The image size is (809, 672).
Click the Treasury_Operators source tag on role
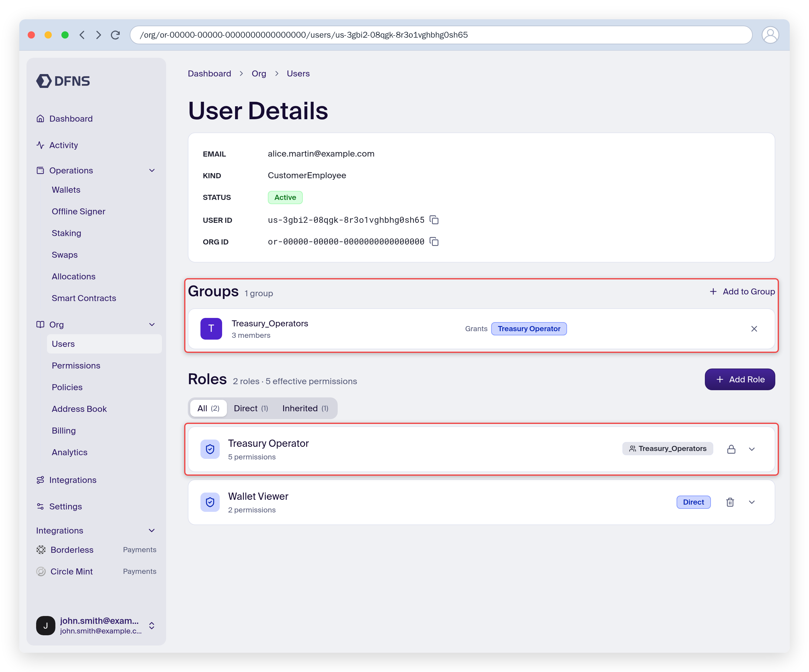click(668, 449)
